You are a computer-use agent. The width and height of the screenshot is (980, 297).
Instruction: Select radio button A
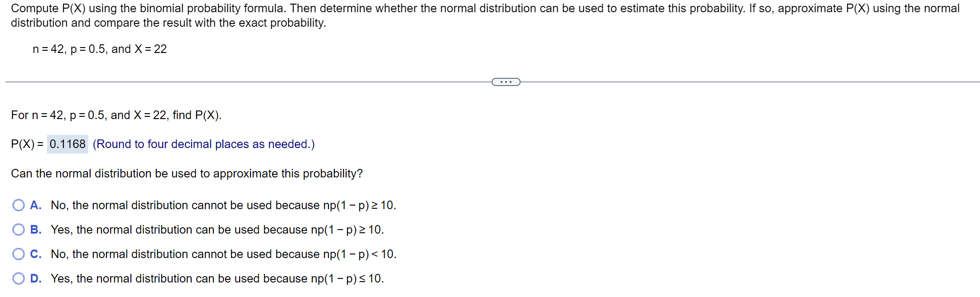(18, 205)
